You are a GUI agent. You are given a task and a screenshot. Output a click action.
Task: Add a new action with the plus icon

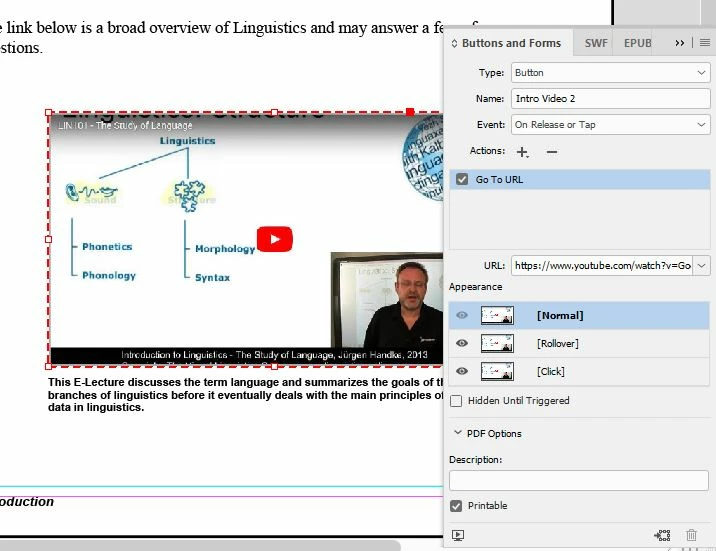(522, 152)
